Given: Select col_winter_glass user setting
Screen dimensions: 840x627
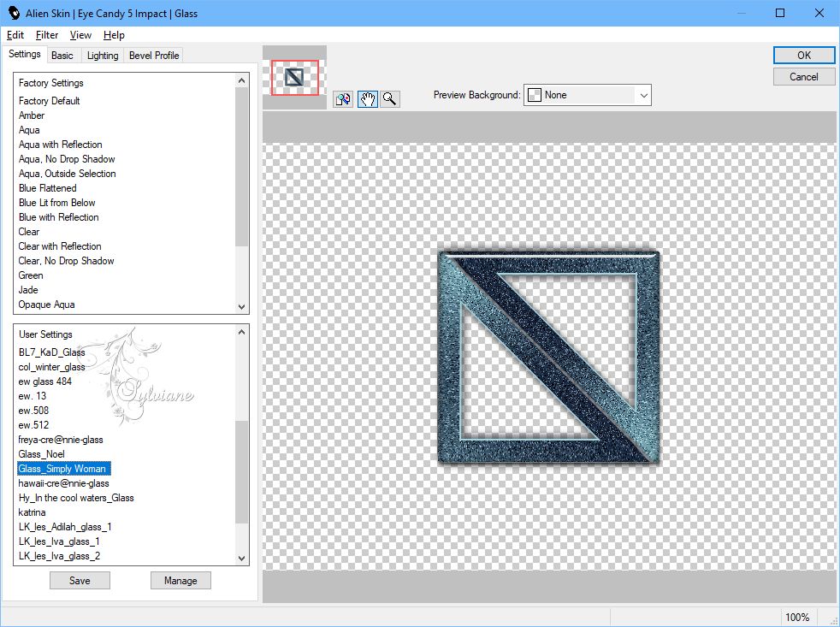Looking at the screenshot, I should click(51, 367).
